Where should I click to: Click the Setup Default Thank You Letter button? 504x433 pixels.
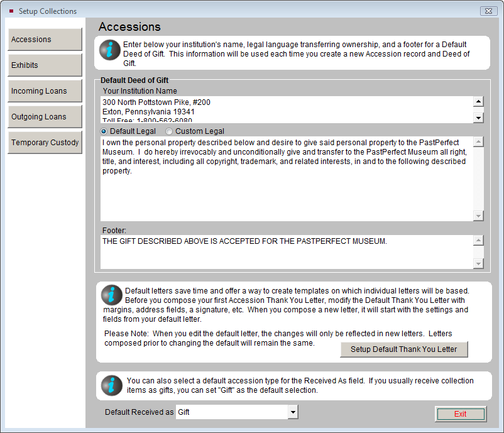tap(403, 349)
